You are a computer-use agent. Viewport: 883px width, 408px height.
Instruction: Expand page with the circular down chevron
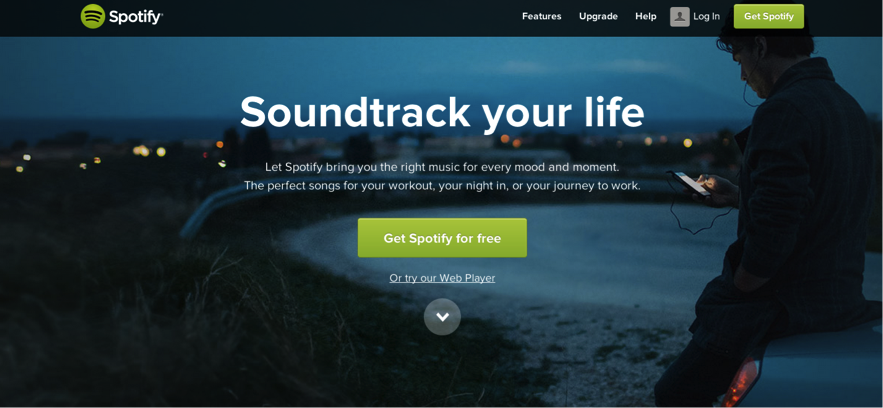442,317
